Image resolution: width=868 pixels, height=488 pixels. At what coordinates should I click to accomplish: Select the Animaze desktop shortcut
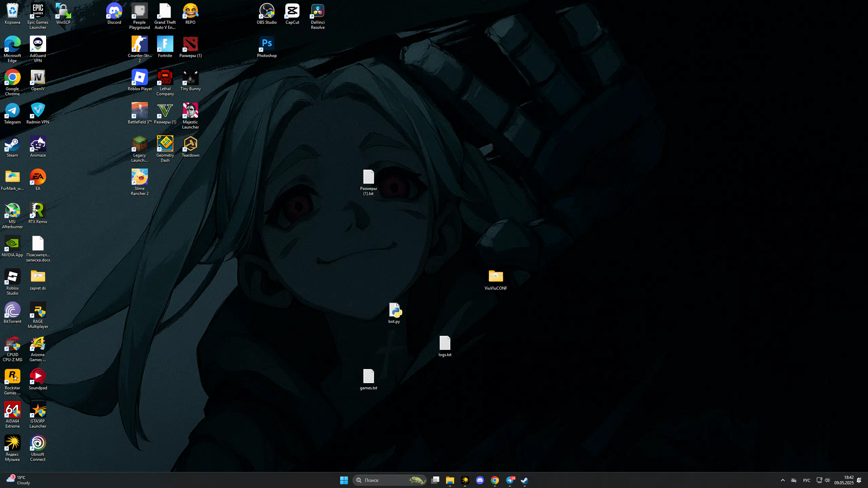(x=38, y=147)
